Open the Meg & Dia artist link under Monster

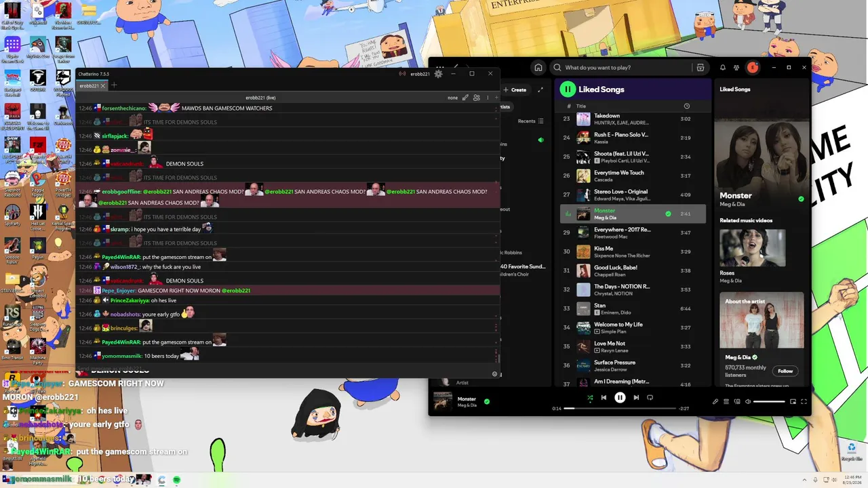point(731,205)
